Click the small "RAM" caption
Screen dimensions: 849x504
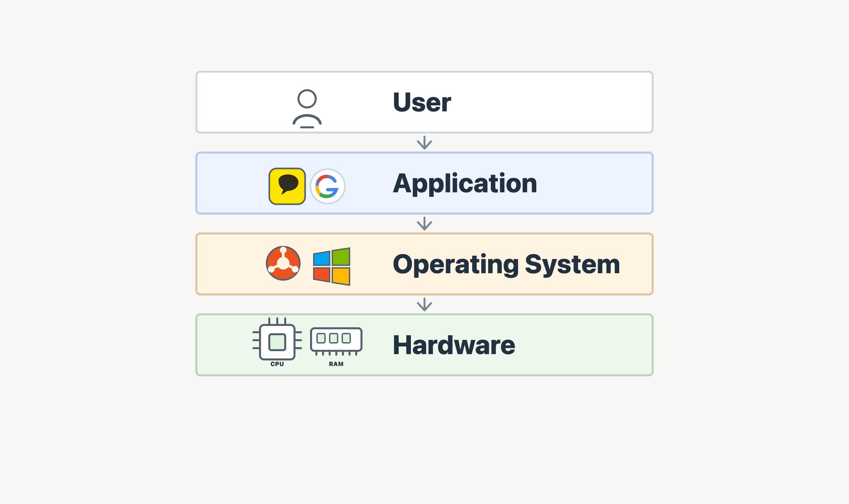pyautogui.click(x=336, y=364)
